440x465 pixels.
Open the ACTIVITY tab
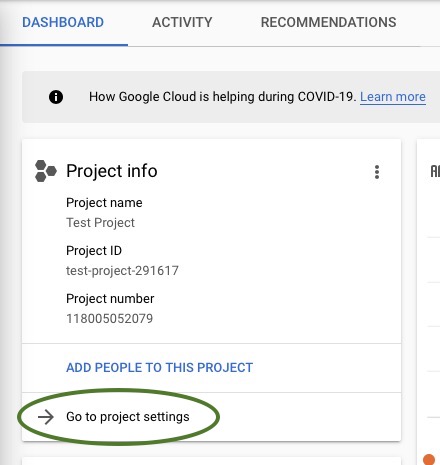[x=182, y=22]
